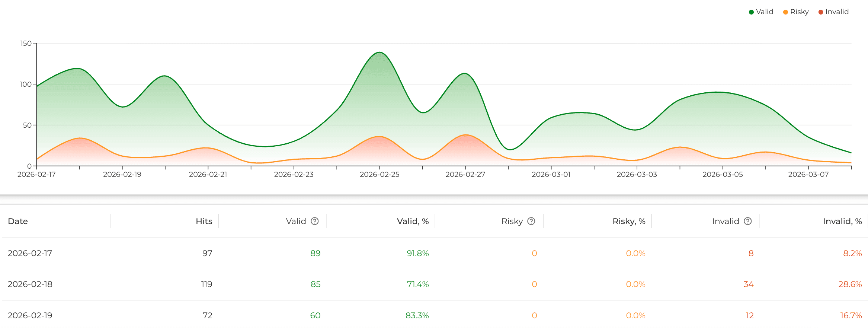868x328 pixels.
Task: Click the 91.8% valid percentage
Action: [417, 253]
